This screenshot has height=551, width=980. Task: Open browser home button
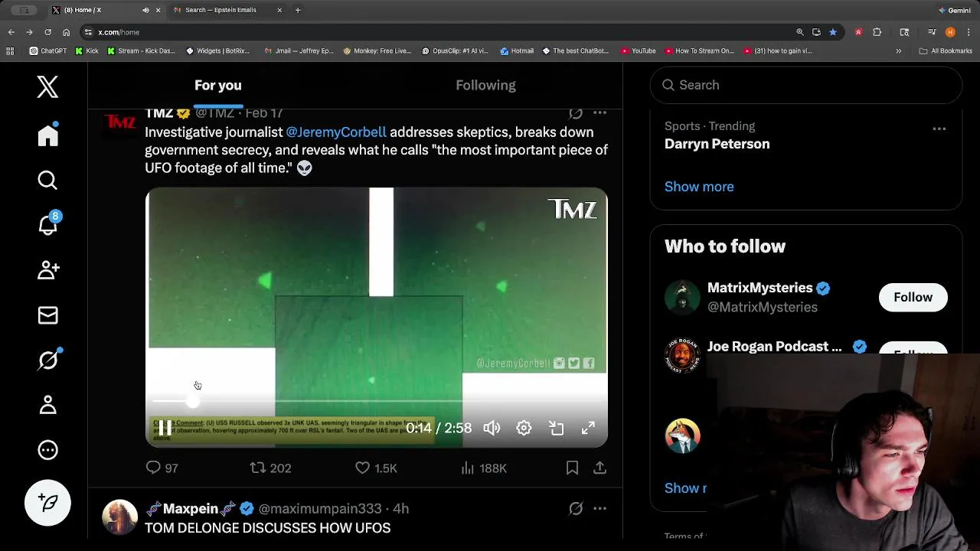[x=67, y=32]
